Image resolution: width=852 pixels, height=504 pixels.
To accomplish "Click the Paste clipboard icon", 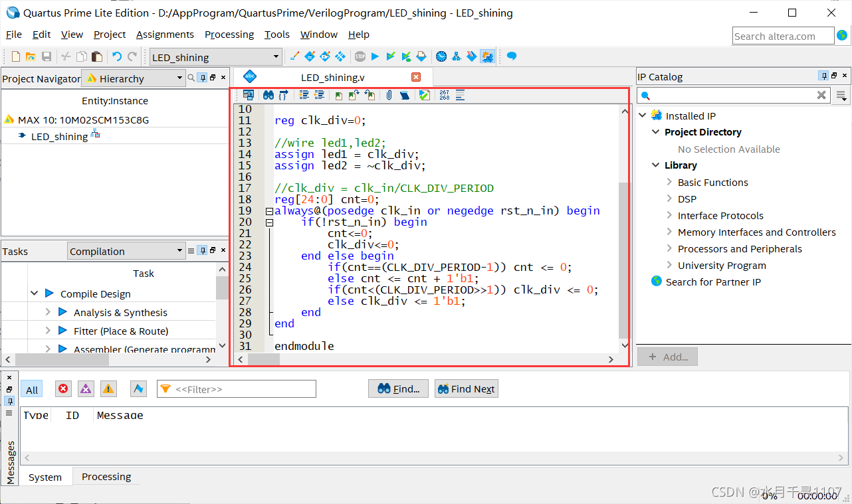I will click(97, 56).
